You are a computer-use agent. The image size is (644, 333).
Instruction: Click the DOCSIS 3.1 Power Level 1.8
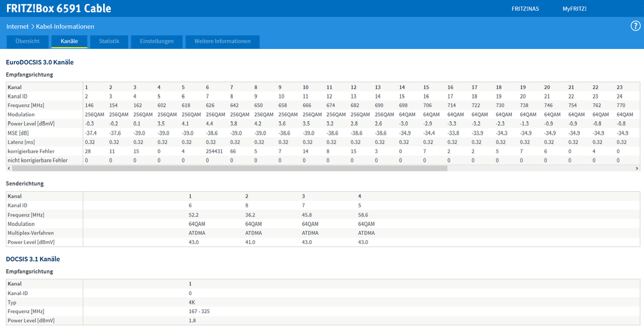coord(192,321)
